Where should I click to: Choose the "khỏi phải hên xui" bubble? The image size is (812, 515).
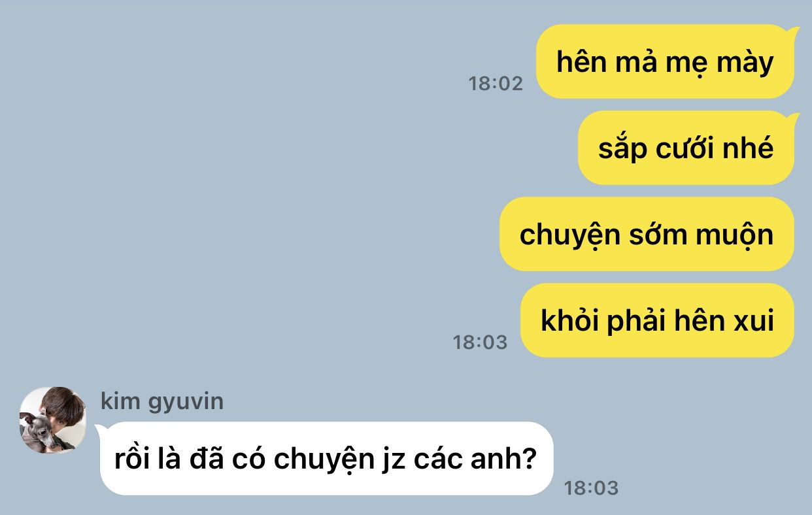pyautogui.click(x=657, y=320)
